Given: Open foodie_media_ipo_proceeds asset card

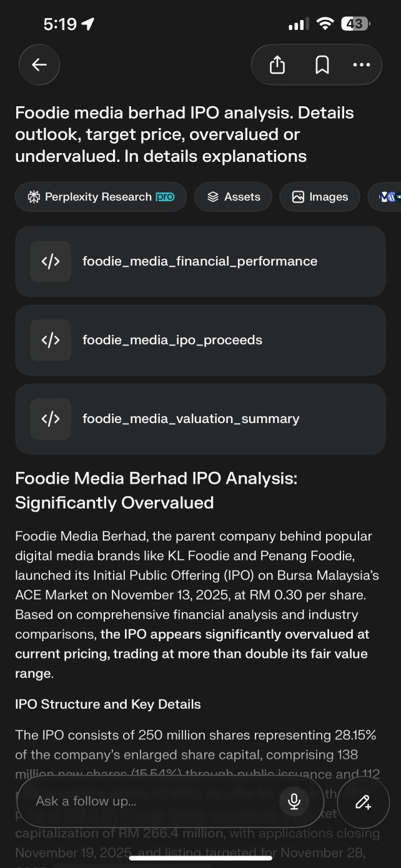Looking at the screenshot, I should (x=200, y=340).
